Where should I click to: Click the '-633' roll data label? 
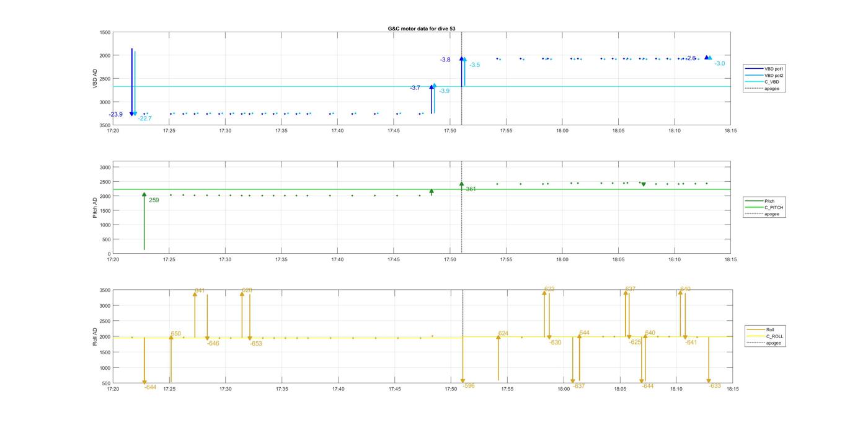pos(715,385)
